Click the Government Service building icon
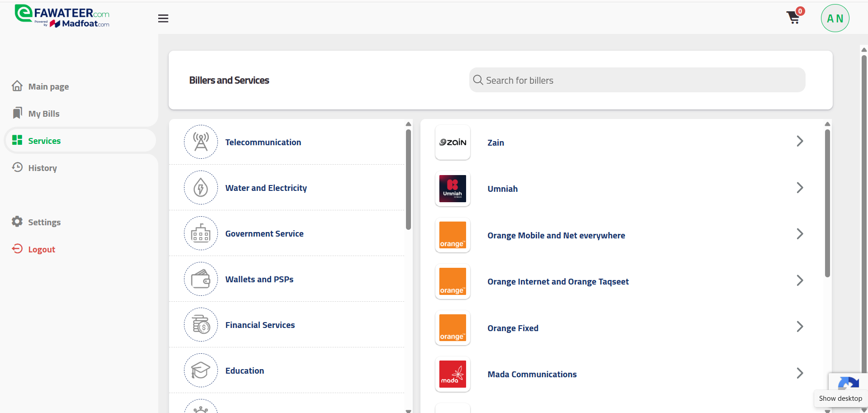The height and width of the screenshot is (413, 868). click(201, 233)
